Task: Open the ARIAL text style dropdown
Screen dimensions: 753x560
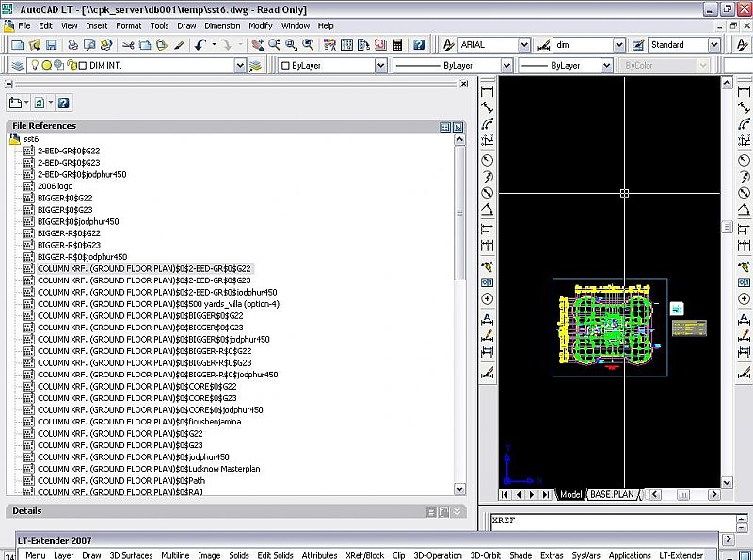Action: [523, 44]
